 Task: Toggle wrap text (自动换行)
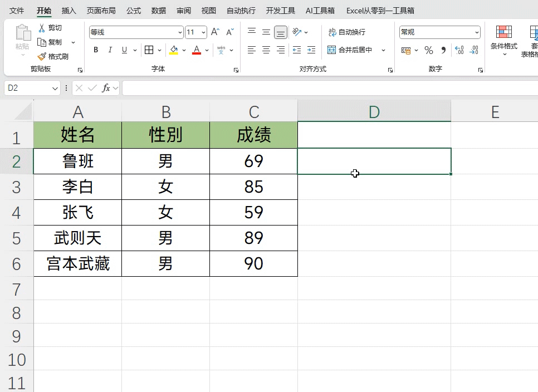coord(346,32)
